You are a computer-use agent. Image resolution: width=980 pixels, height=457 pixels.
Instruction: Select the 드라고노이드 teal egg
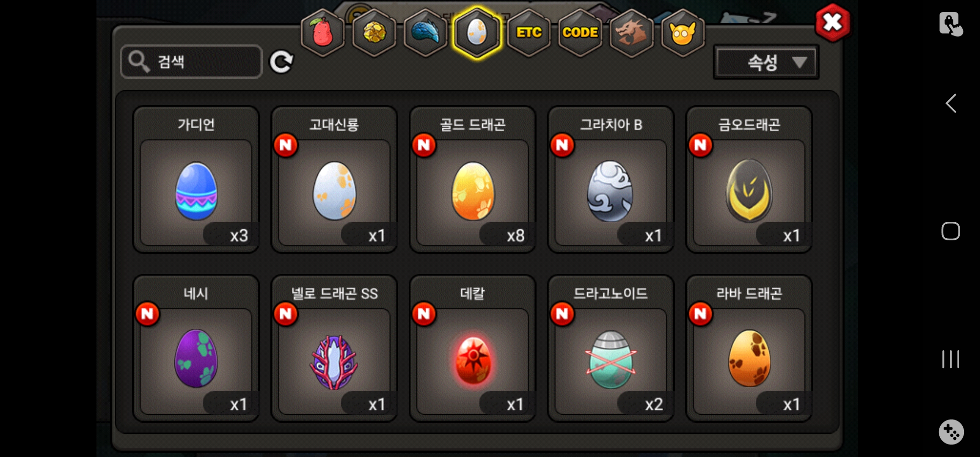(611, 348)
